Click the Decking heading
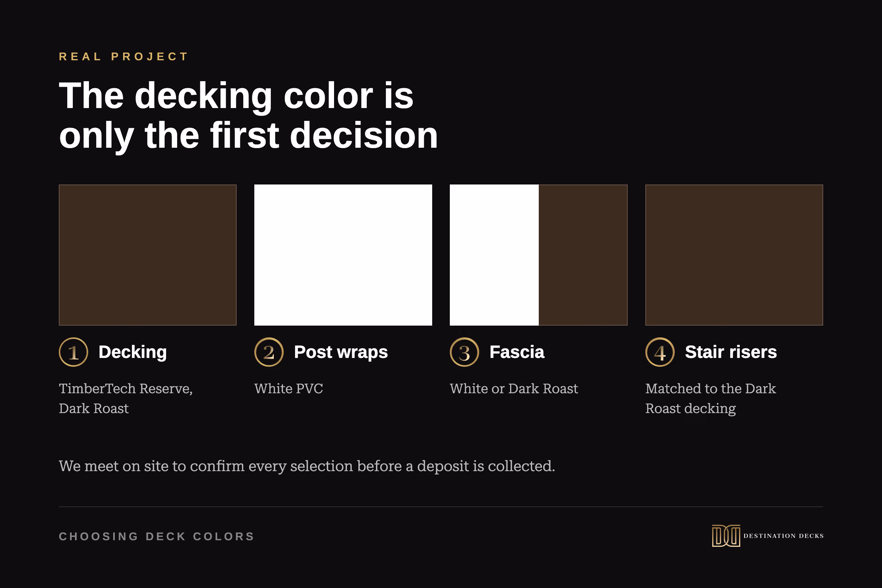Viewport: 882px width, 588px height. pyautogui.click(x=133, y=352)
